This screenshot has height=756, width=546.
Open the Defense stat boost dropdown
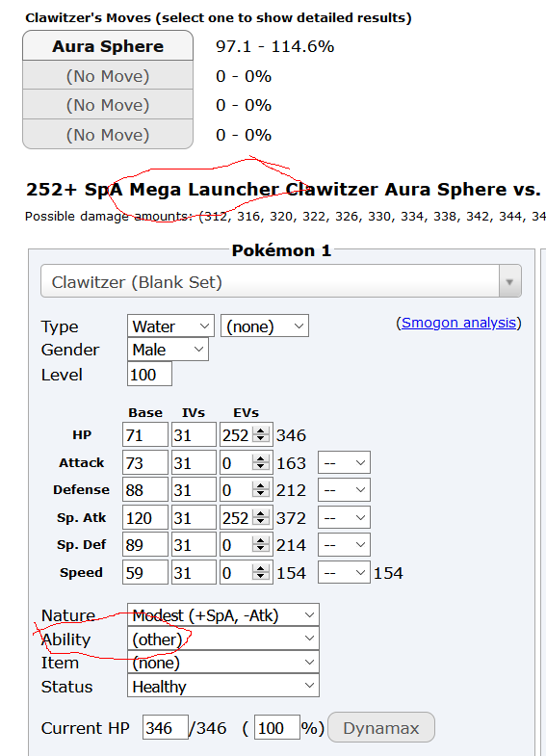(x=344, y=490)
